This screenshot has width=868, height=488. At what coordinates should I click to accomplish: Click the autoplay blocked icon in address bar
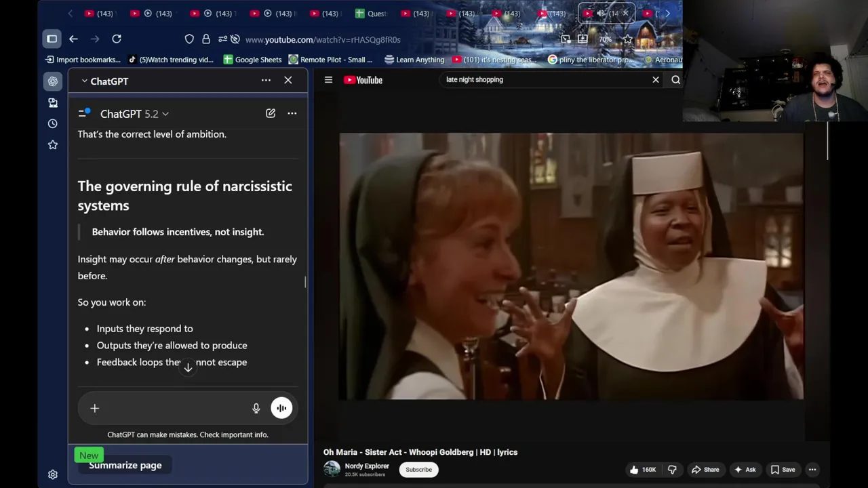pos(235,39)
